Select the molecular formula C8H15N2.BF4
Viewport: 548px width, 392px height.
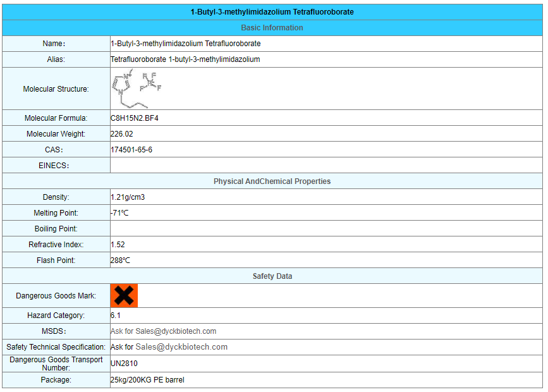point(139,118)
